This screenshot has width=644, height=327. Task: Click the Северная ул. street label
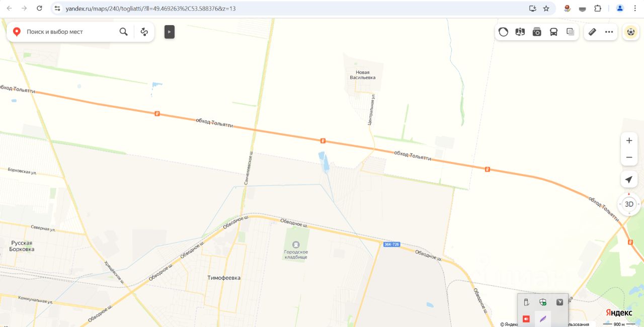pos(43,228)
